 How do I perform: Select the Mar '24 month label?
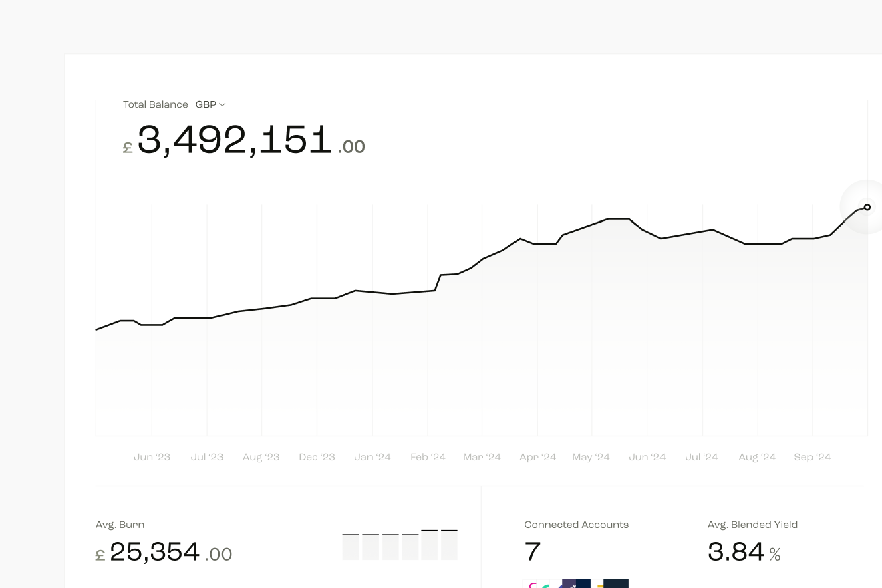click(x=482, y=457)
